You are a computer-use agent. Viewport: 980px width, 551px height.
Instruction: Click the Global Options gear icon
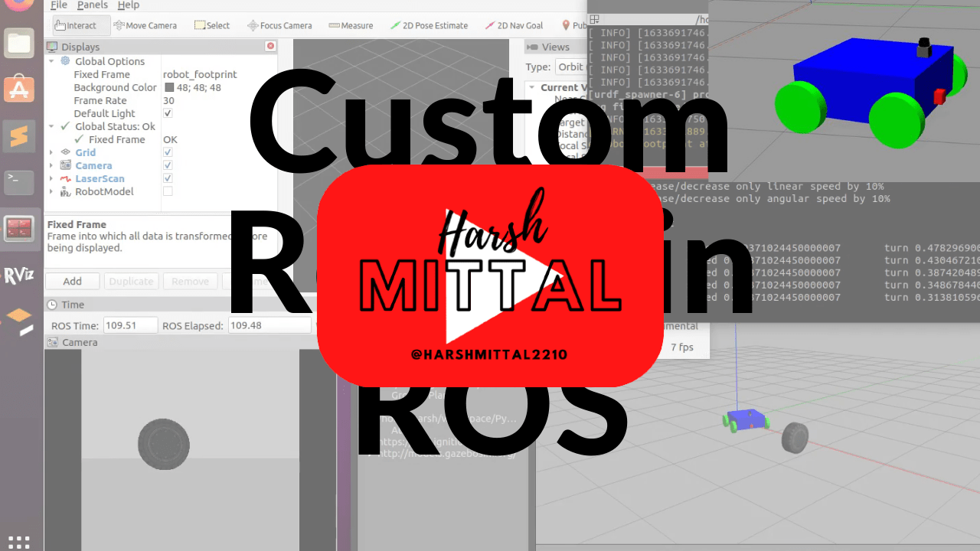(65, 61)
